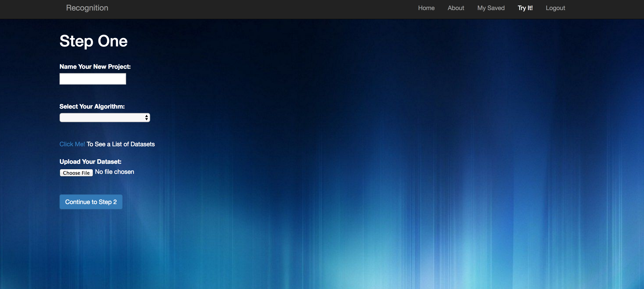Log out via the Logout link

(x=555, y=8)
